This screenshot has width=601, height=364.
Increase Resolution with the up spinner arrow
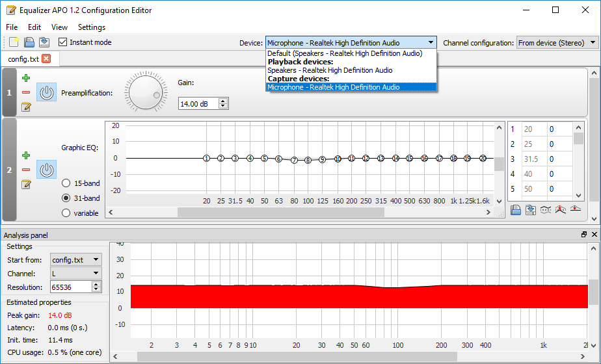[96, 284]
